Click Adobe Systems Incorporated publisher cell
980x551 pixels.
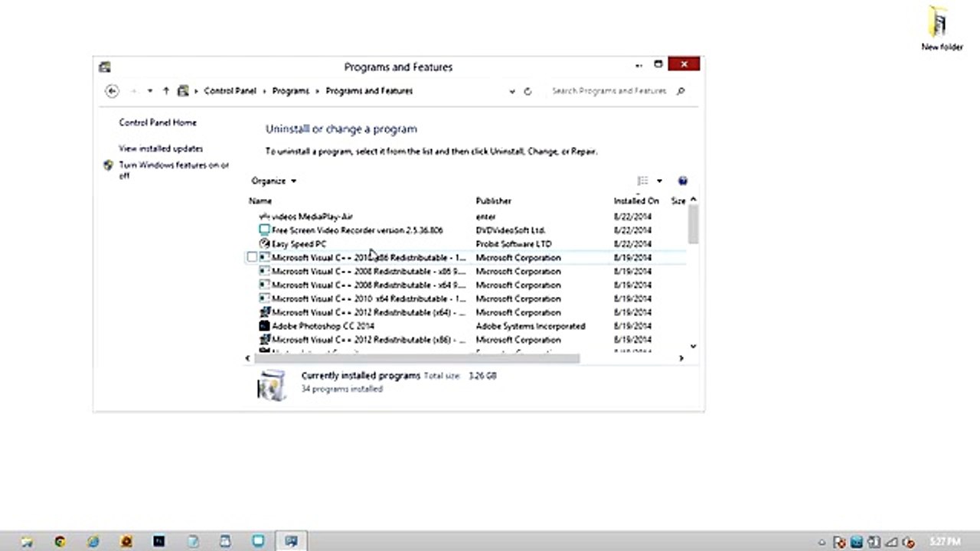[x=531, y=326]
